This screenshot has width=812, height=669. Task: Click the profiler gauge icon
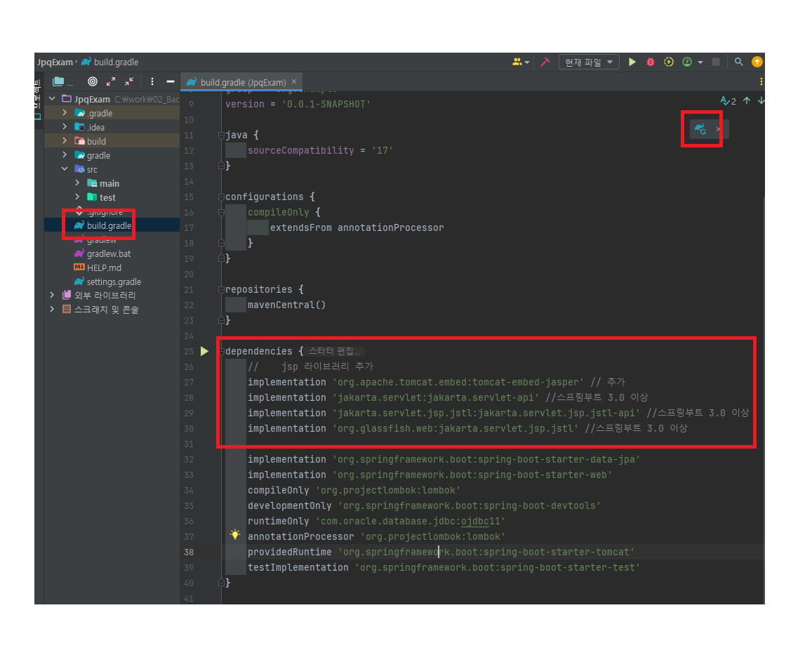click(x=686, y=62)
